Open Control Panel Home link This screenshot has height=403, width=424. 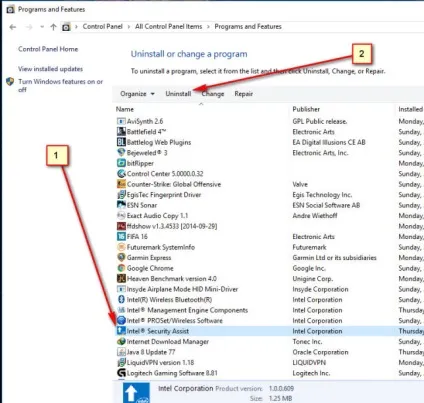click(x=48, y=49)
